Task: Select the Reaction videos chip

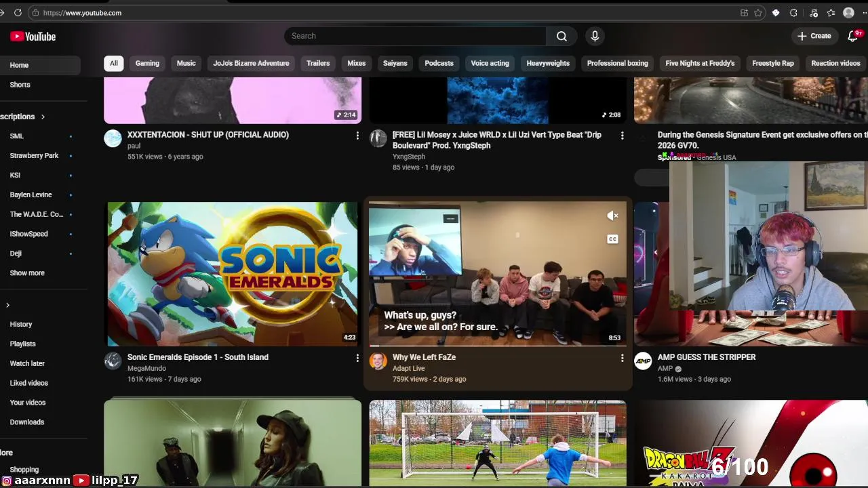Action: click(x=835, y=63)
